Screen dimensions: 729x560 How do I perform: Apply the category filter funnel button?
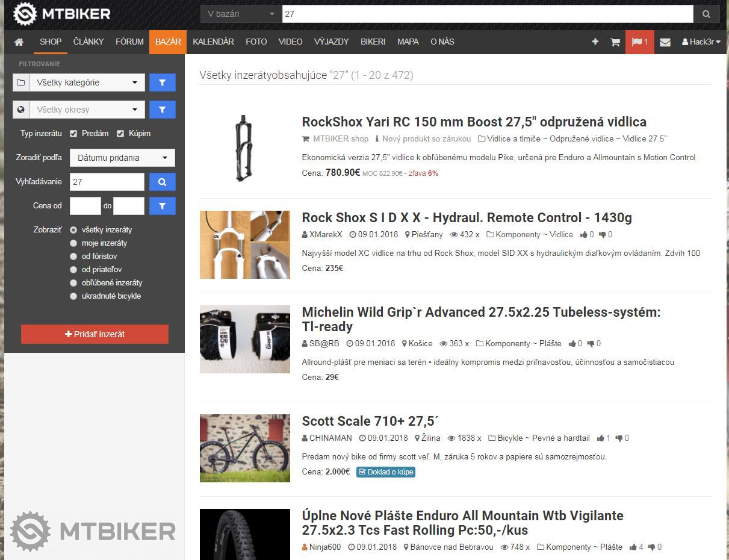tap(162, 82)
